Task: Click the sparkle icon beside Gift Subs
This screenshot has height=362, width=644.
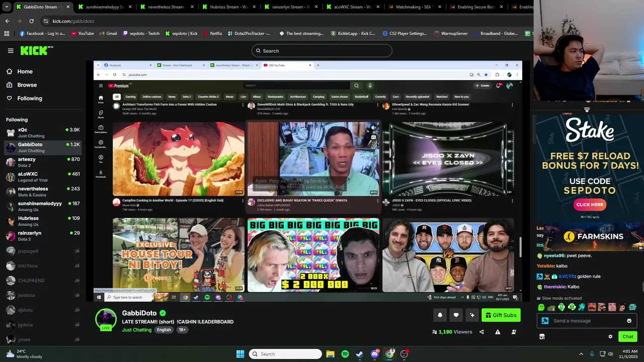Action: 472,315
